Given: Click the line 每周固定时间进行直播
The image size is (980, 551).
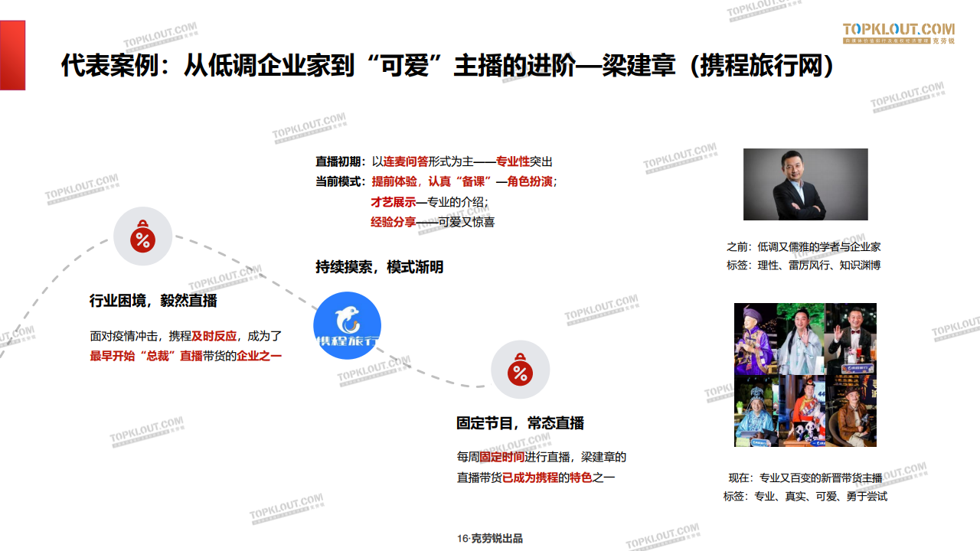Looking at the screenshot, I should click(x=514, y=457).
